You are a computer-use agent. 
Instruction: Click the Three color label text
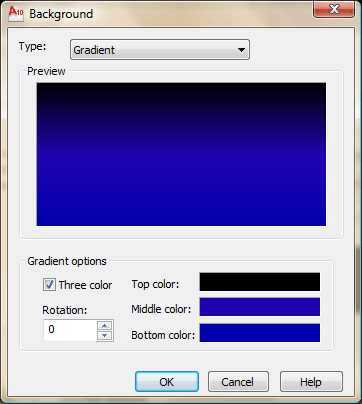(86, 285)
